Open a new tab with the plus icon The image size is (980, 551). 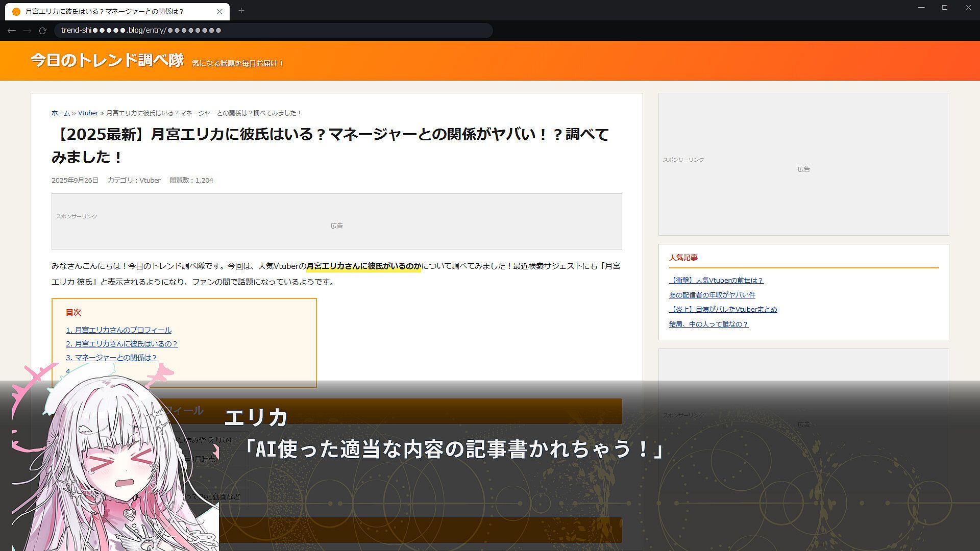[x=241, y=11]
